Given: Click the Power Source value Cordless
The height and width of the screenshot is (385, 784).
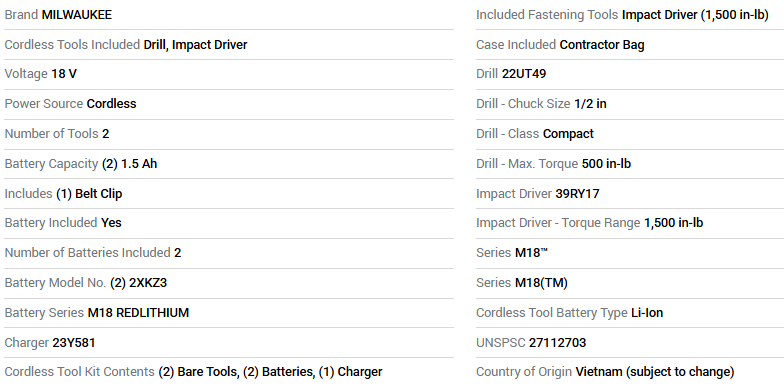Looking at the screenshot, I should tap(112, 104).
